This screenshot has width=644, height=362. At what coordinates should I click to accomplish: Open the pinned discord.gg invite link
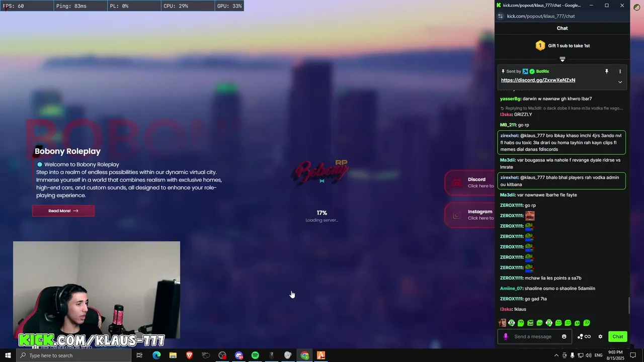pyautogui.click(x=538, y=80)
